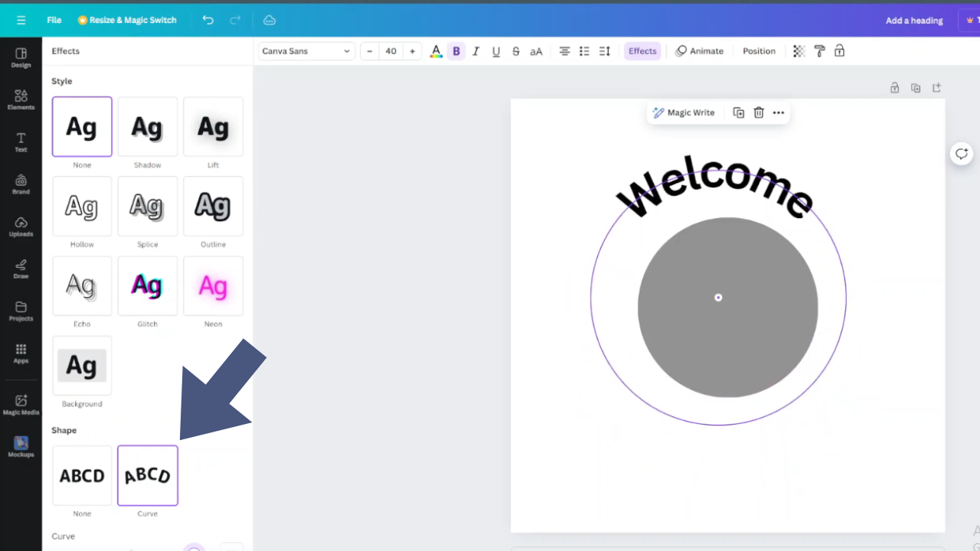The image size is (980, 551).
Task: Lock the page above the canvas
Action: coord(894,88)
